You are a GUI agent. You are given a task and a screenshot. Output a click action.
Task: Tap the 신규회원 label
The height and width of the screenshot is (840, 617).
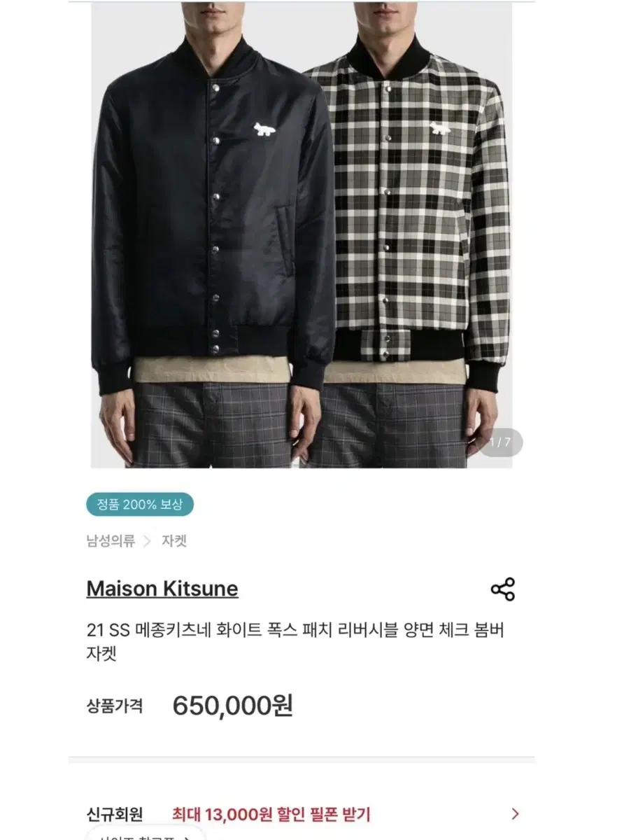point(115,815)
